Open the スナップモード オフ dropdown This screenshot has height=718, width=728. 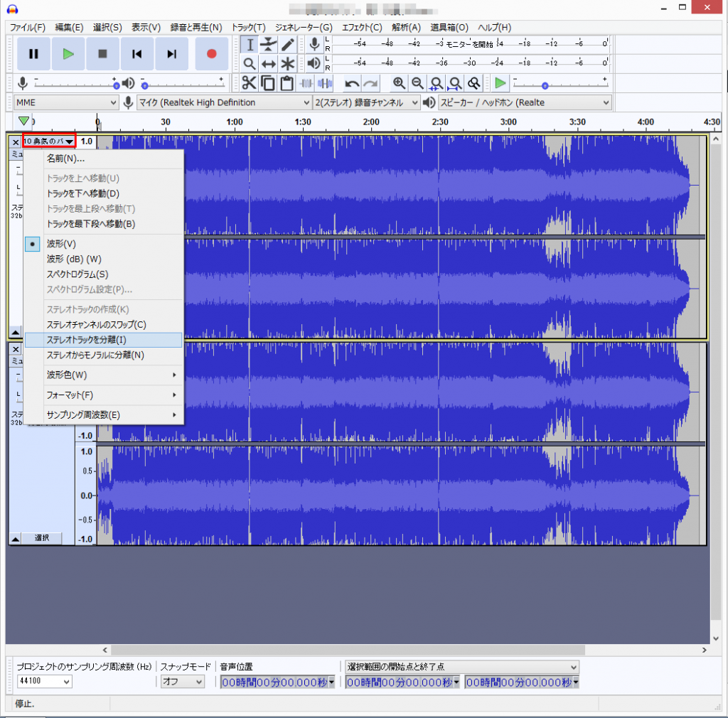pyautogui.click(x=183, y=682)
